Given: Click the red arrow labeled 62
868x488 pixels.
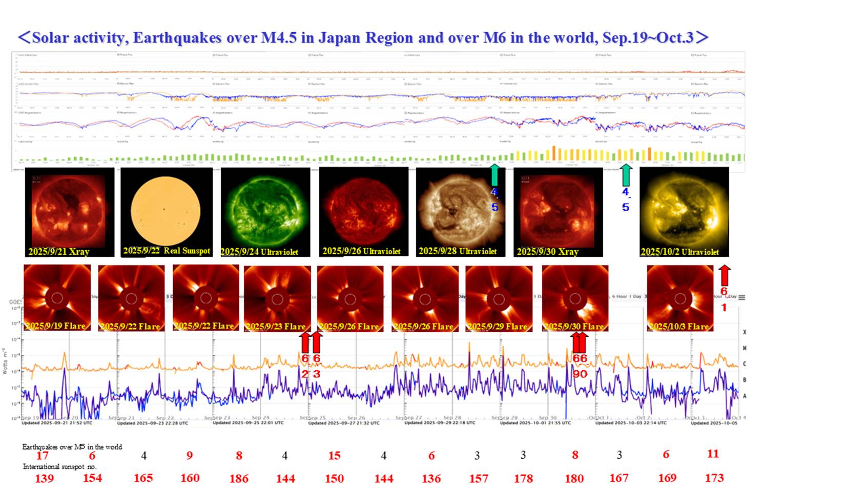Looking at the screenshot, I should point(305,342).
